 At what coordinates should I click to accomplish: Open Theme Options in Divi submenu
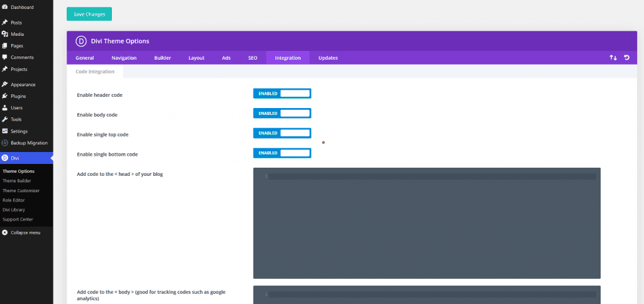(18, 171)
